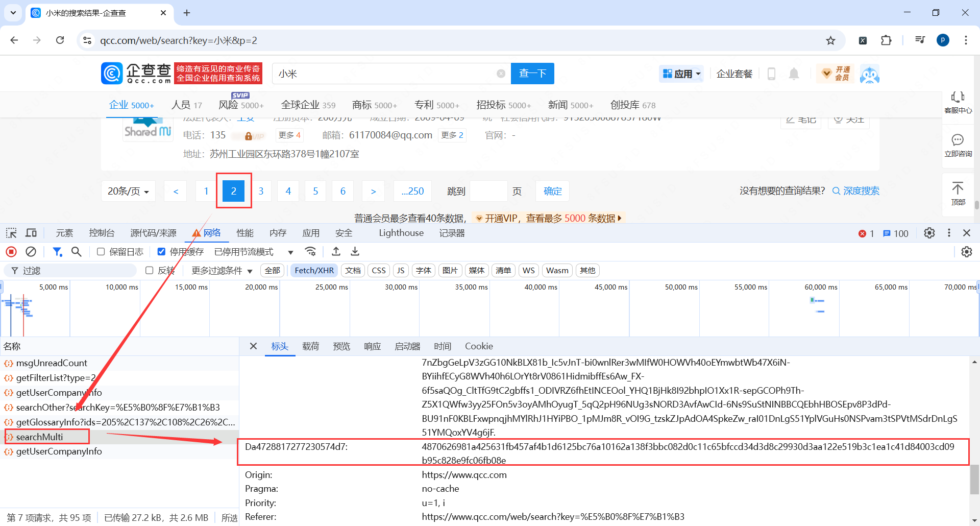
Task: Open network panel settings gear
Action: tap(967, 252)
